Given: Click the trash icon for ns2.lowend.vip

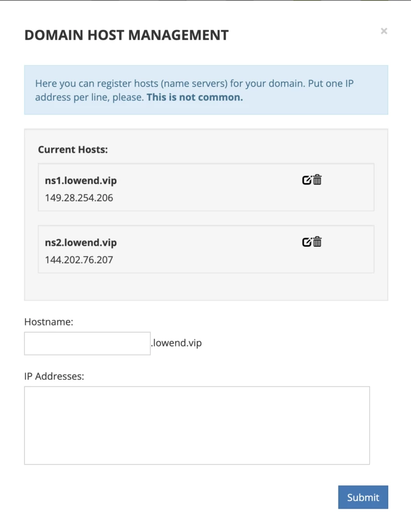Looking at the screenshot, I should [x=317, y=242].
